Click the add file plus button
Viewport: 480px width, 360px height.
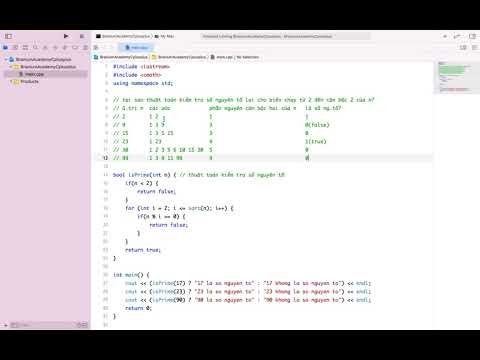point(5,325)
